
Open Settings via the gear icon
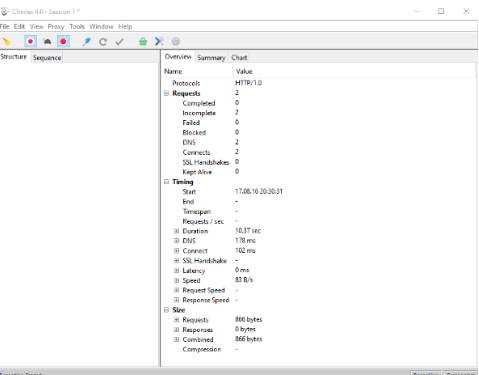pos(175,42)
